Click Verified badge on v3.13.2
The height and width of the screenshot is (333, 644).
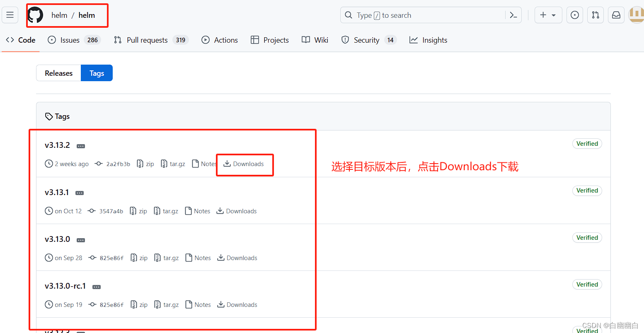[x=587, y=144]
